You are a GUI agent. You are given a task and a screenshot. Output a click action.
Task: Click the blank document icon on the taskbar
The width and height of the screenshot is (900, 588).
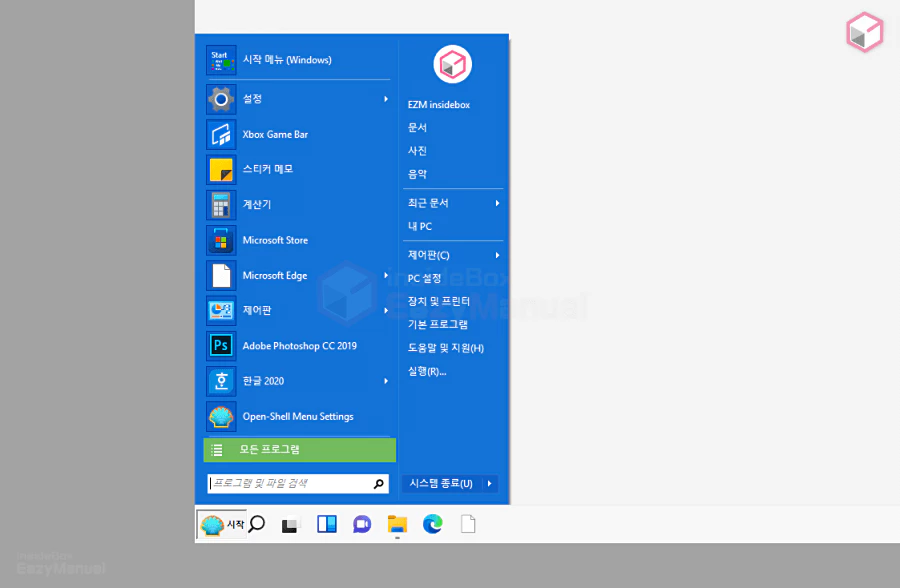(468, 524)
